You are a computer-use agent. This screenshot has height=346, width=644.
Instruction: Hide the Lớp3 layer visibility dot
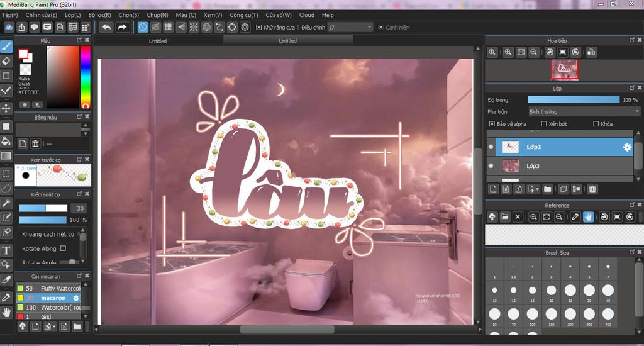(491, 165)
